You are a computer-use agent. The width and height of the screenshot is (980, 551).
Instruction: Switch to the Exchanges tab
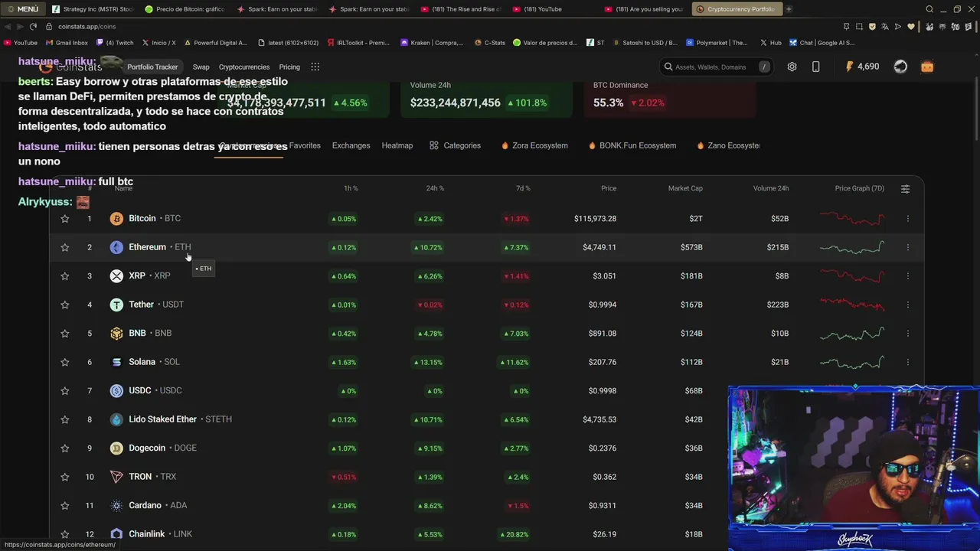[351, 145]
